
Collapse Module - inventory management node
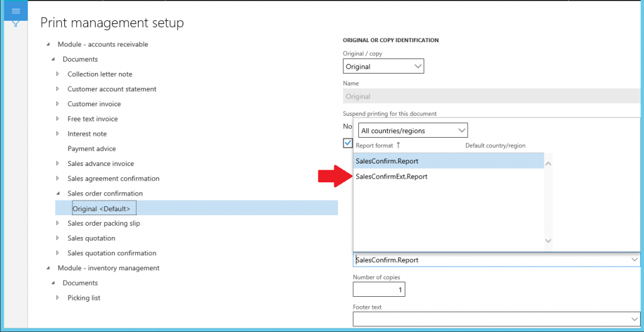click(48, 268)
